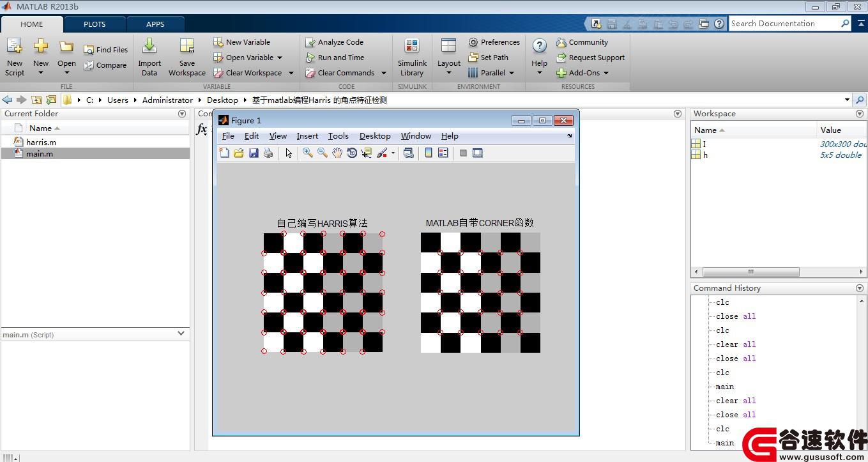Click the Import Data icon

[x=149, y=56]
